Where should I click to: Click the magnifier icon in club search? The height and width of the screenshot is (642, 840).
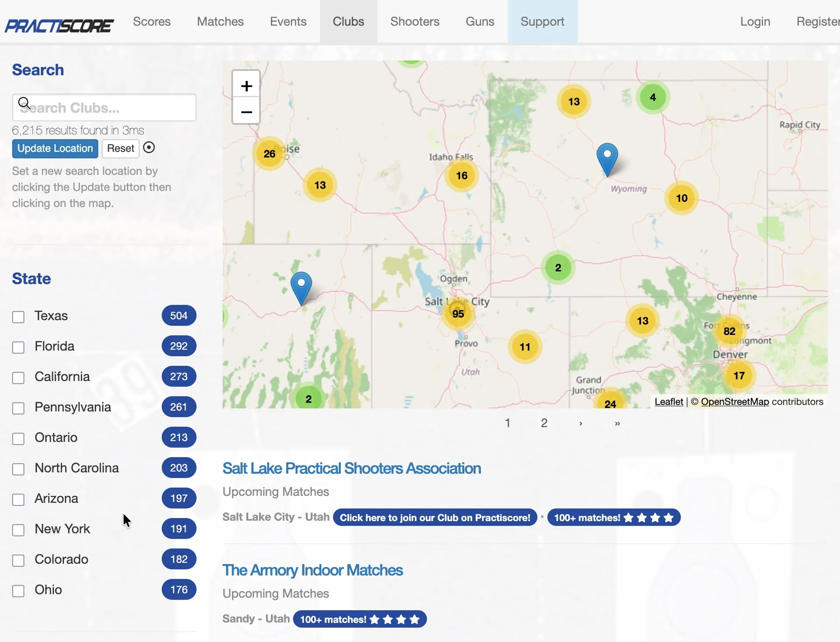click(24, 103)
